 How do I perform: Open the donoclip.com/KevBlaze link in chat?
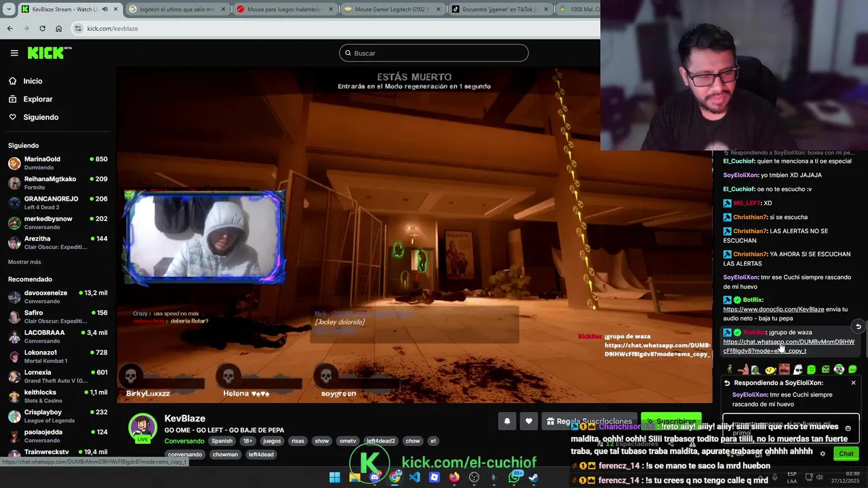click(x=774, y=309)
